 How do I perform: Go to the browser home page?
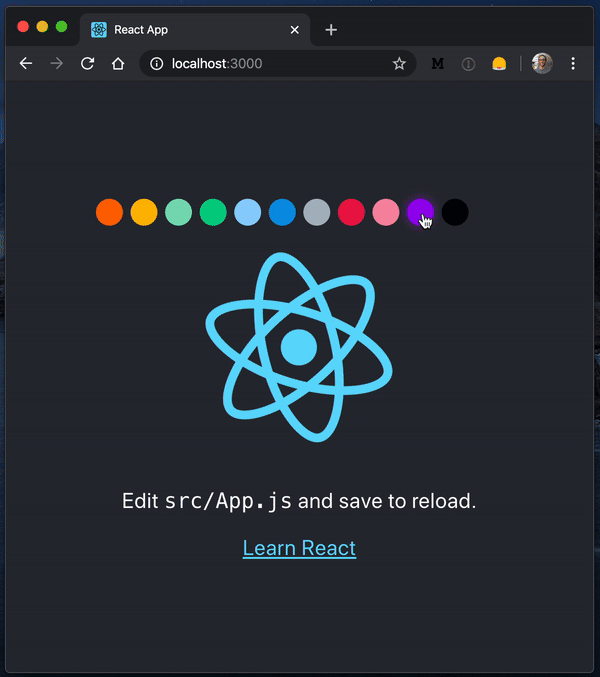118,63
